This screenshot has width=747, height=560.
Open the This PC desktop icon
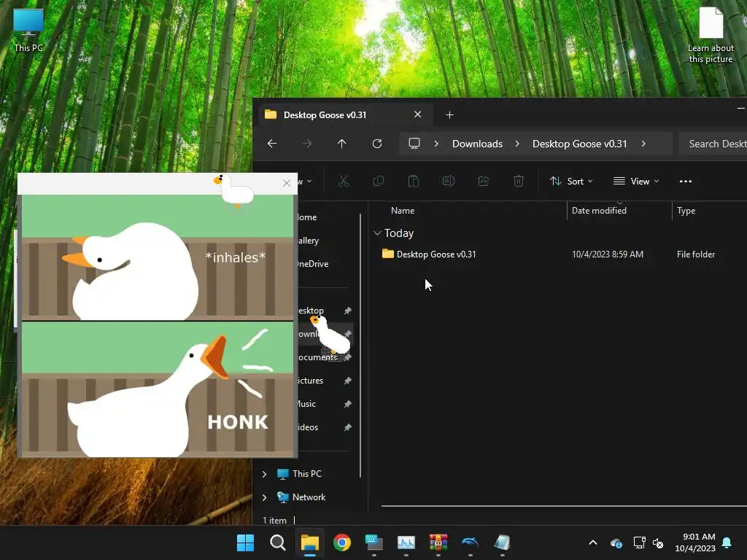28,31
